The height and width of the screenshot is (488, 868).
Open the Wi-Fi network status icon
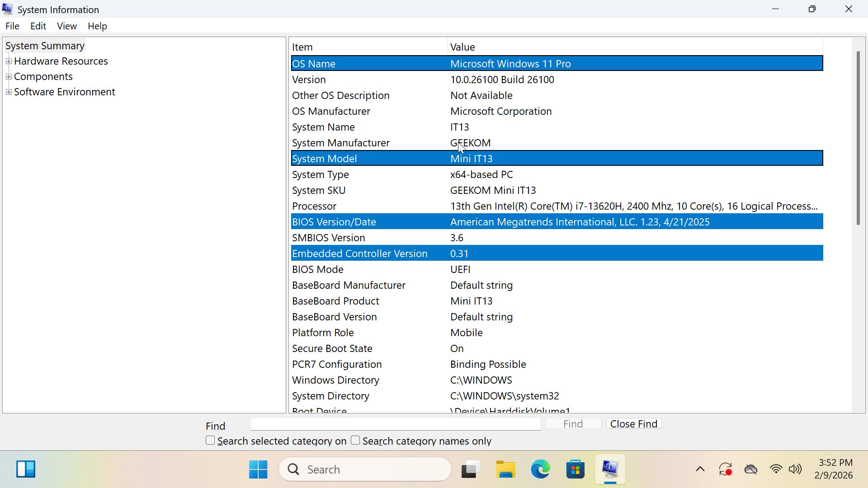(x=776, y=469)
